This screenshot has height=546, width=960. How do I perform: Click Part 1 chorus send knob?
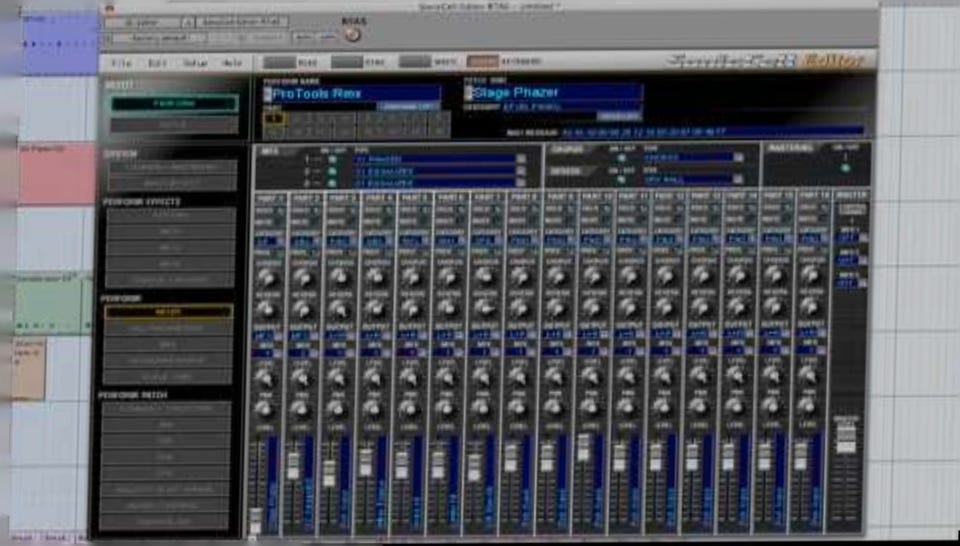click(267, 279)
